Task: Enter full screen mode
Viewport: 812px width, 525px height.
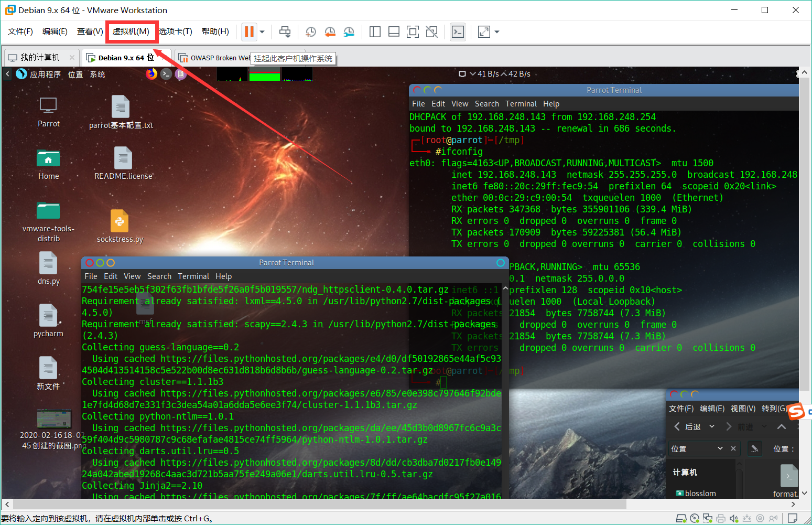Action: point(413,32)
